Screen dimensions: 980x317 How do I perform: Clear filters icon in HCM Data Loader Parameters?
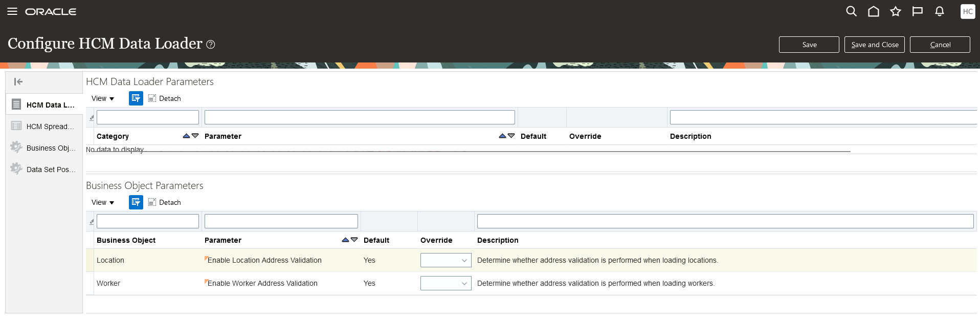click(92, 118)
